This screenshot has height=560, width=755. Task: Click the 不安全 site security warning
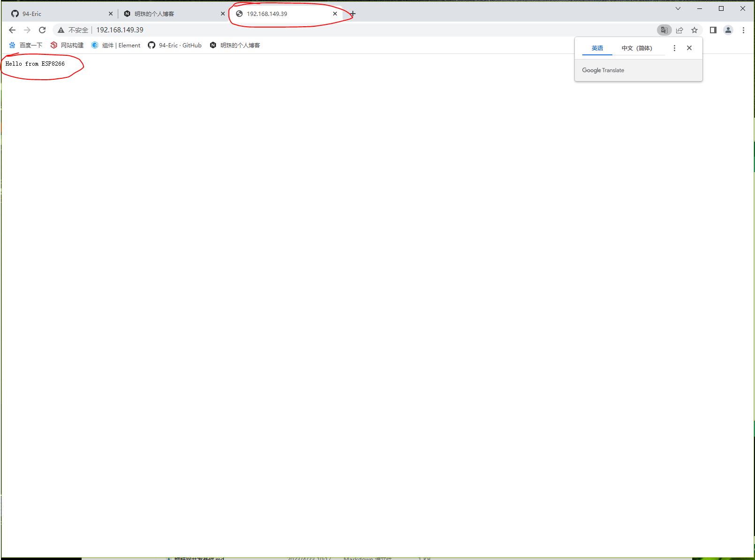(x=73, y=30)
